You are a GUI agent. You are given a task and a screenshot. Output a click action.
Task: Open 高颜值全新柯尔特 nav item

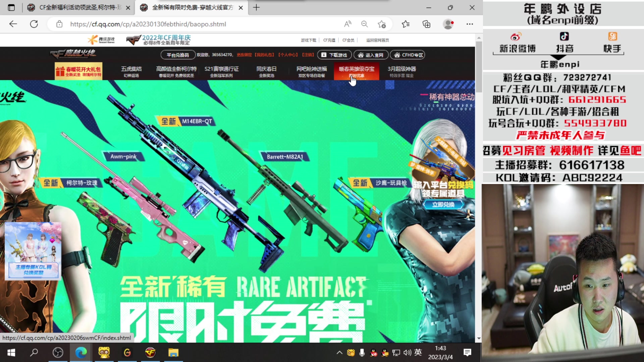(176, 71)
